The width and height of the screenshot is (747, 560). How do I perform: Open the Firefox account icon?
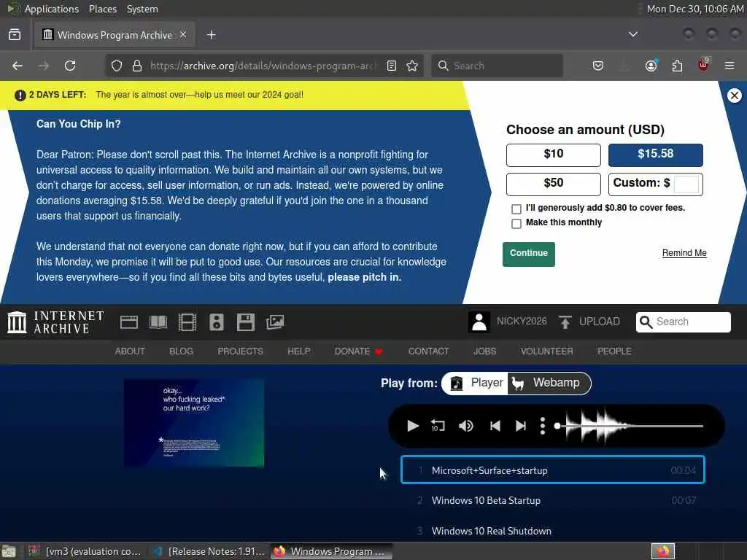651,66
